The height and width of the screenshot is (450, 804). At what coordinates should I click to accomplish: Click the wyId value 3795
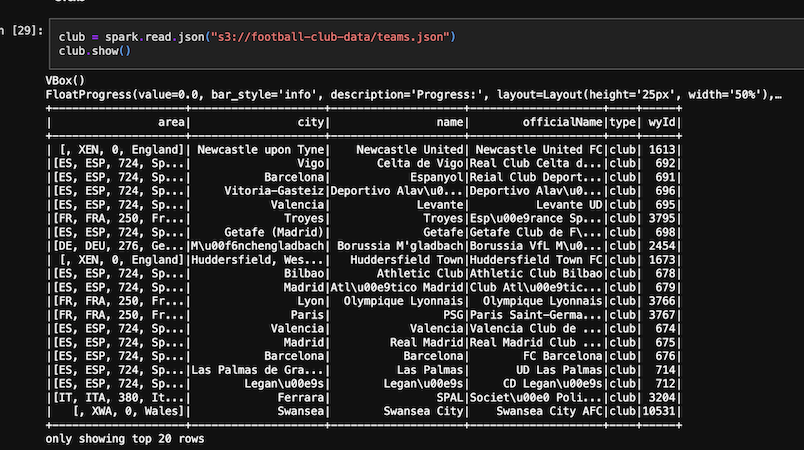[x=662, y=218]
